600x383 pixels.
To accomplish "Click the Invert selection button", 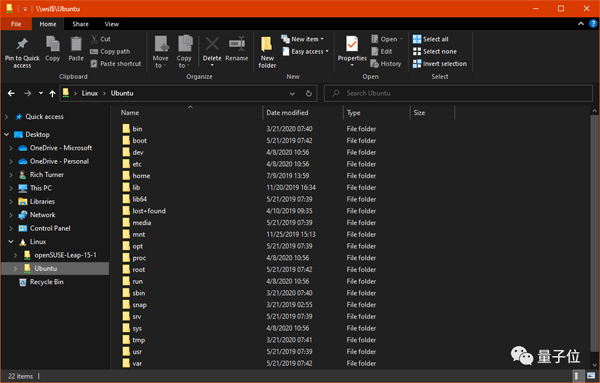I will click(440, 64).
